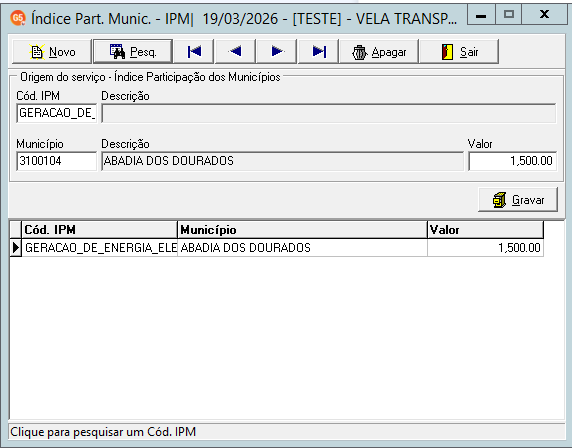Click the Novo new record button

coord(52,52)
